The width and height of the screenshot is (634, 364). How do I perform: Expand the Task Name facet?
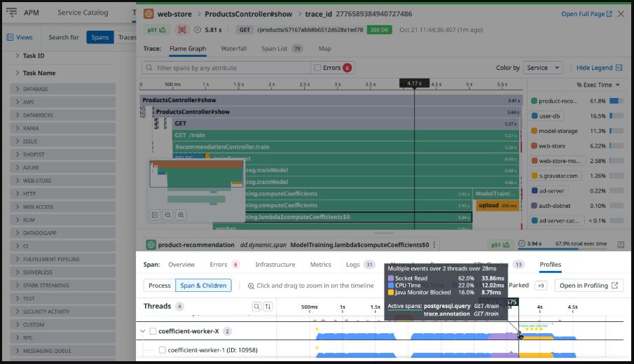point(17,73)
